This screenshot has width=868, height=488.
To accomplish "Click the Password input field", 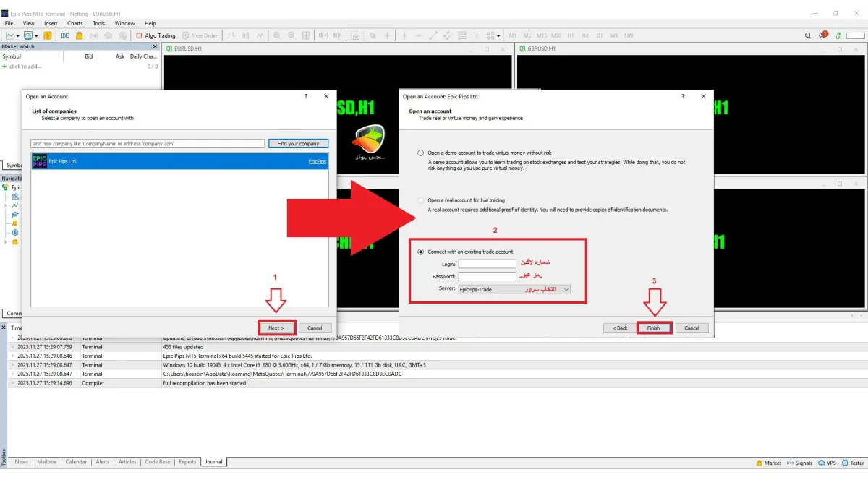I will pyautogui.click(x=487, y=276).
